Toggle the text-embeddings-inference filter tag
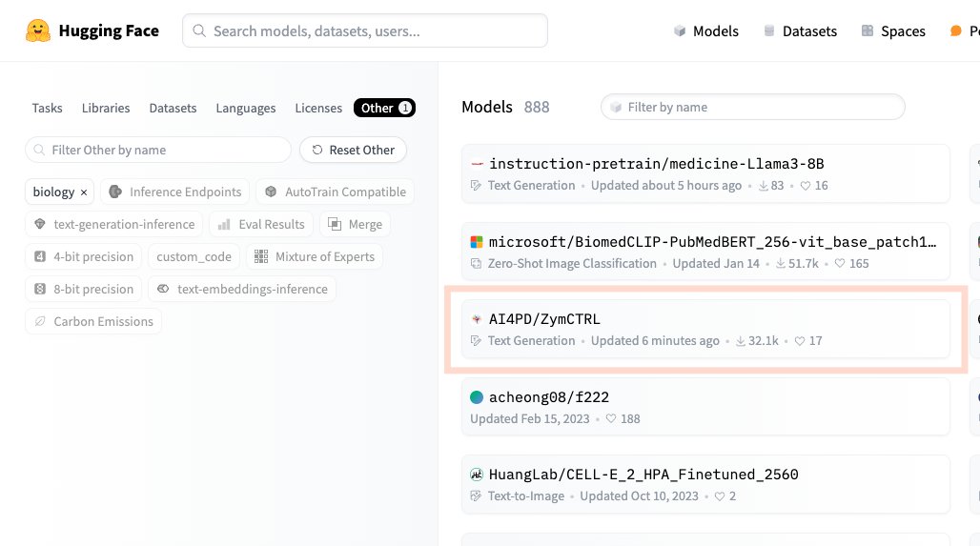Screen dimensions: 980x546 coord(242,290)
